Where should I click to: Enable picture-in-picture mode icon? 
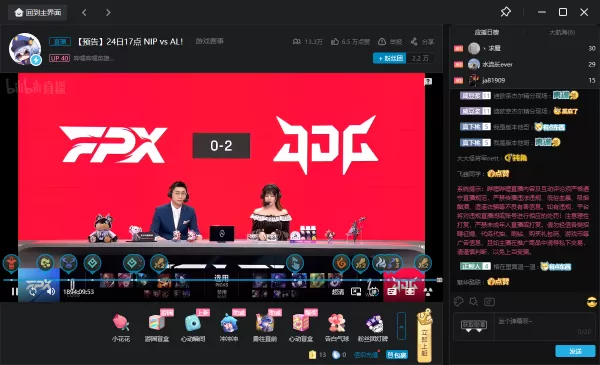tap(356, 292)
